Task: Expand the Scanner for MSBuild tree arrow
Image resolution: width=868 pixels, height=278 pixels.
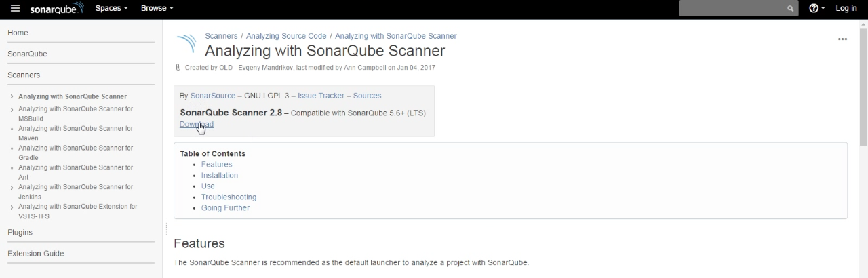Action: coord(12,109)
